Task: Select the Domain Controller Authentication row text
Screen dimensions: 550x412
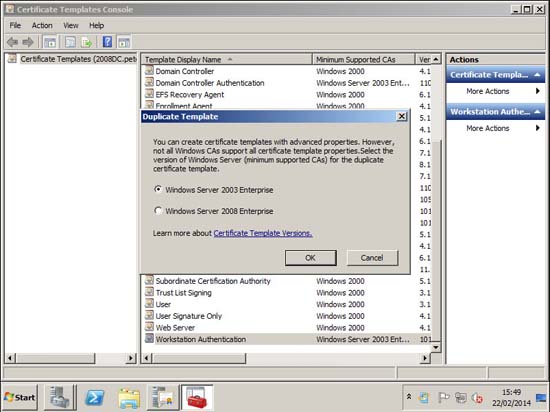Action: click(210, 83)
